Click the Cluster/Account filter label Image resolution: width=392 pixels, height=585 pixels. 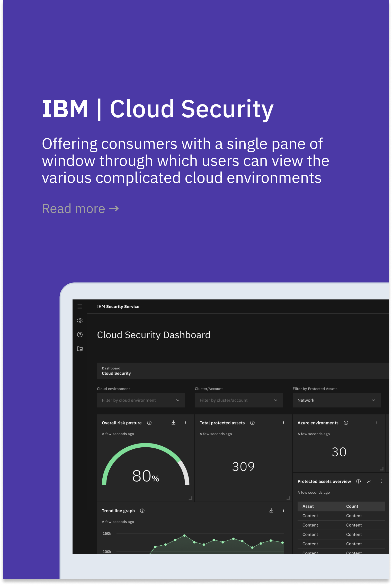209,389
